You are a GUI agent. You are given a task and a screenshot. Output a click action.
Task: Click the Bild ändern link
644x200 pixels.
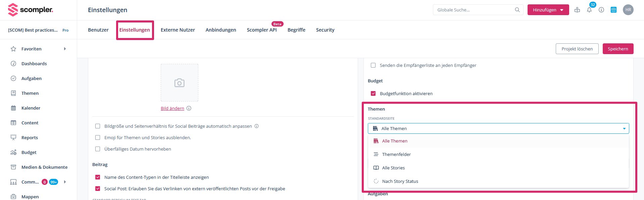[x=172, y=108]
